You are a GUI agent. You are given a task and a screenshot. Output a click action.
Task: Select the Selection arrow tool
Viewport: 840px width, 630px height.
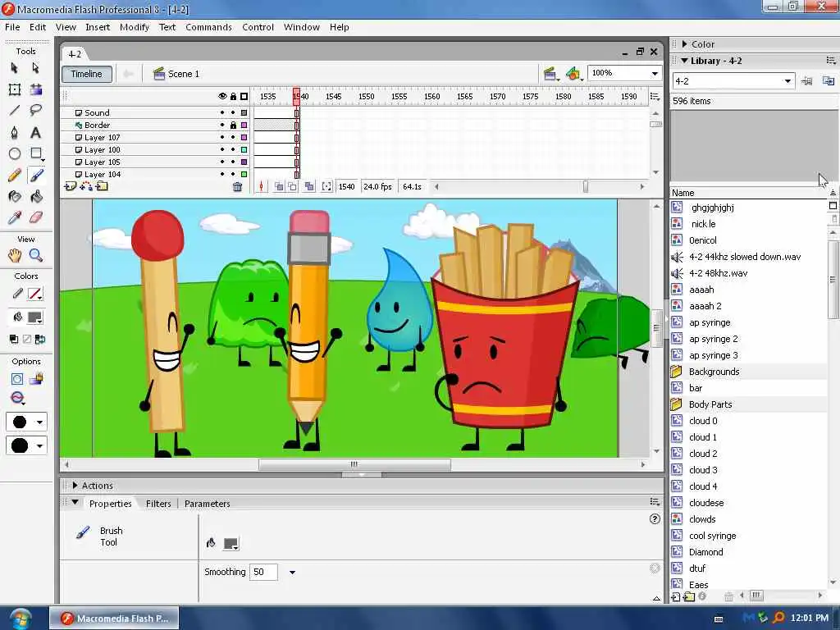pos(15,68)
